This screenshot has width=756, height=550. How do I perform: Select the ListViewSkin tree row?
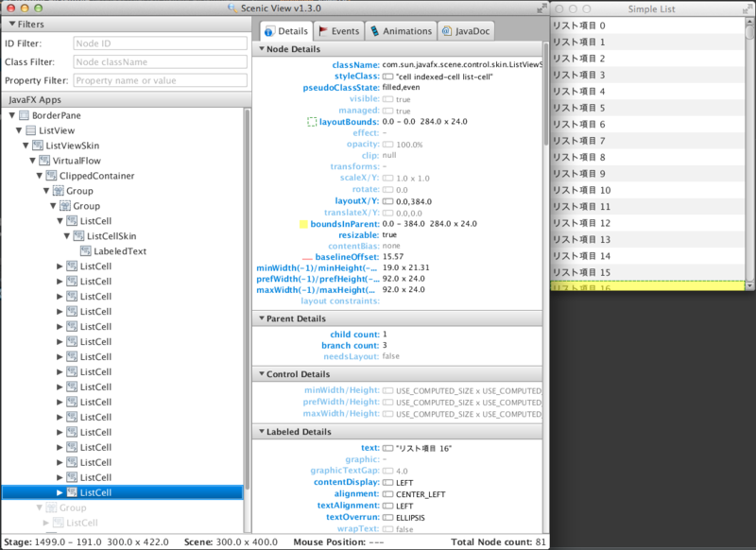pyautogui.click(x=123, y=146)
